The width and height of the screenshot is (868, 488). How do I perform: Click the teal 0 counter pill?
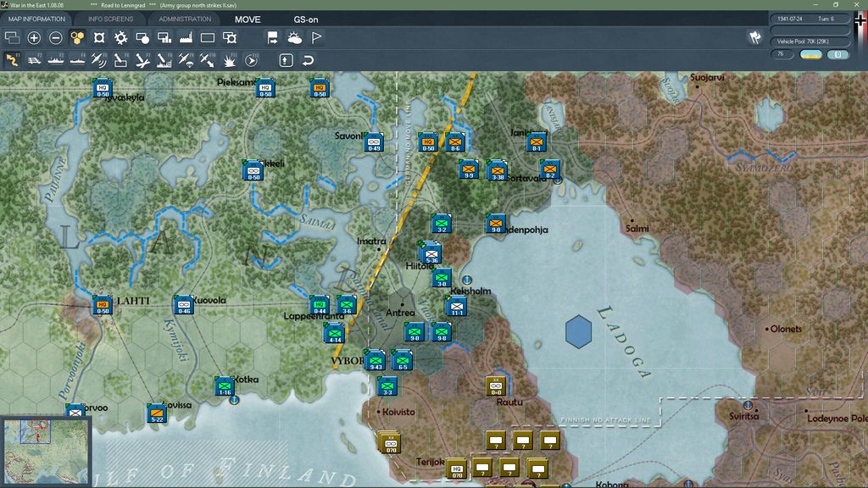coord(838,54)
